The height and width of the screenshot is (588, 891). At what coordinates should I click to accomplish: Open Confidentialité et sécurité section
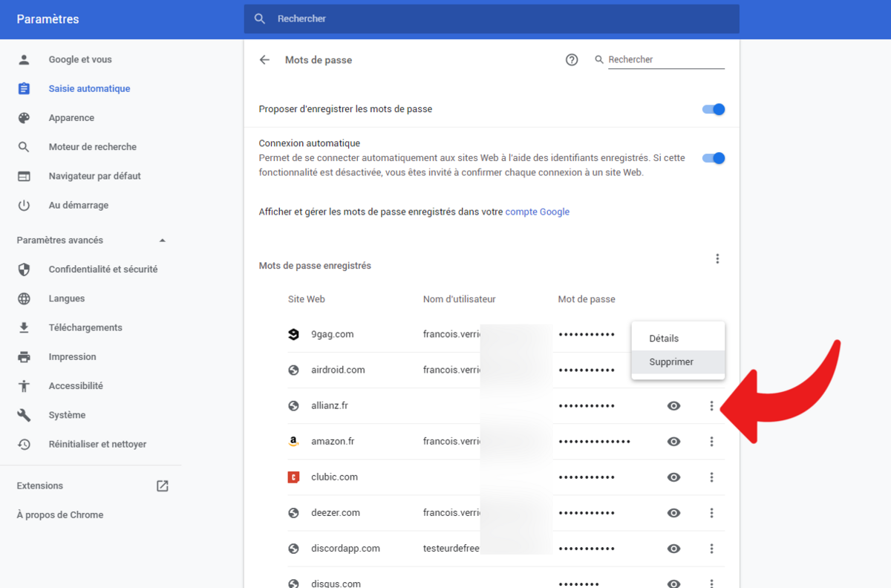click(x=103, y=269)
